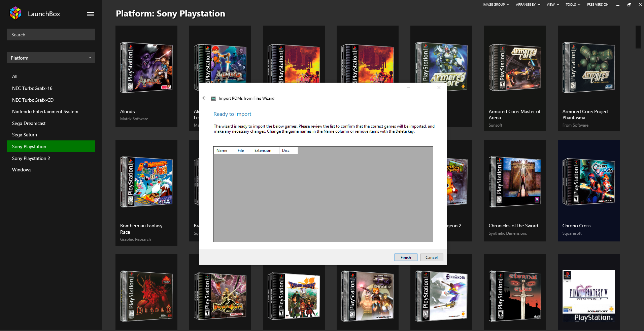
Task: Select Sony Playstation platform
Action: click(x=51, y=146)
